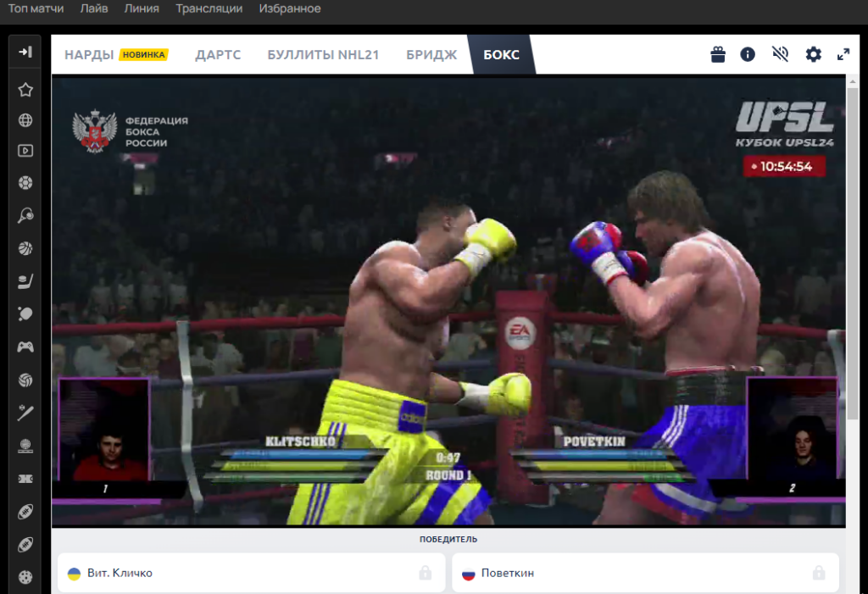Bet on Поветкин as winner
This screenshot has width=868, height=594.
645,573
